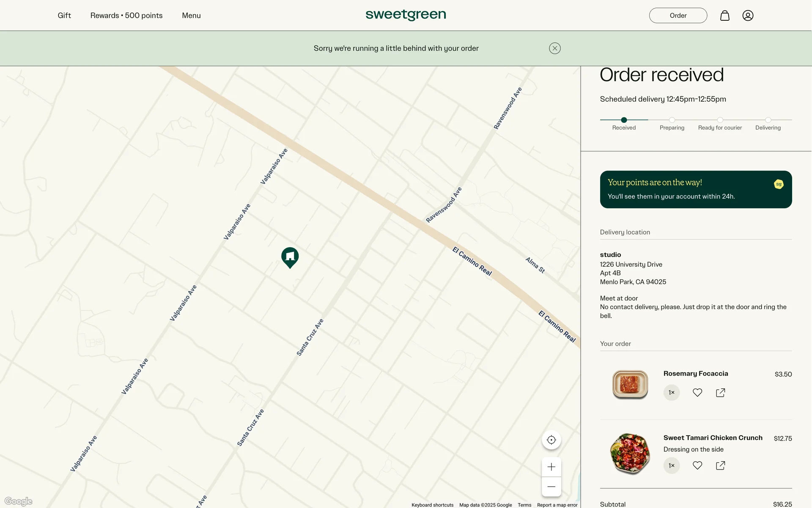Go to the sweetgreen home logo
Screen dimensions: 812x508
click(x=406, y=15)
